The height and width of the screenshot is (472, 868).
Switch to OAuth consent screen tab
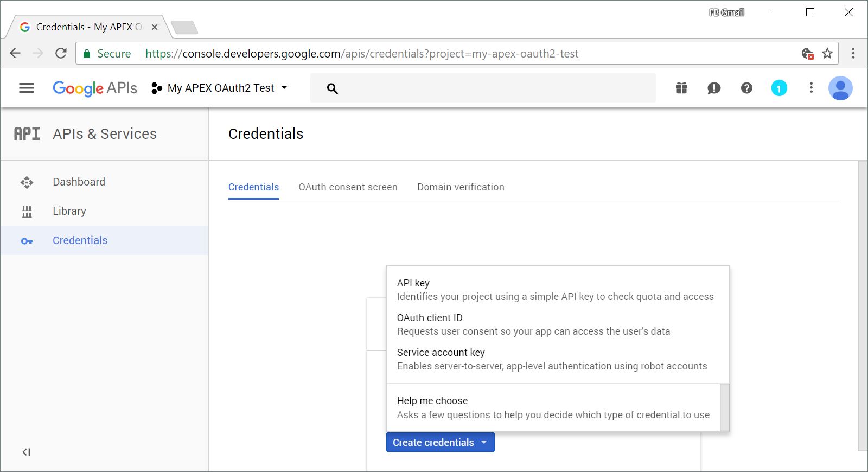tap(348, 187)
